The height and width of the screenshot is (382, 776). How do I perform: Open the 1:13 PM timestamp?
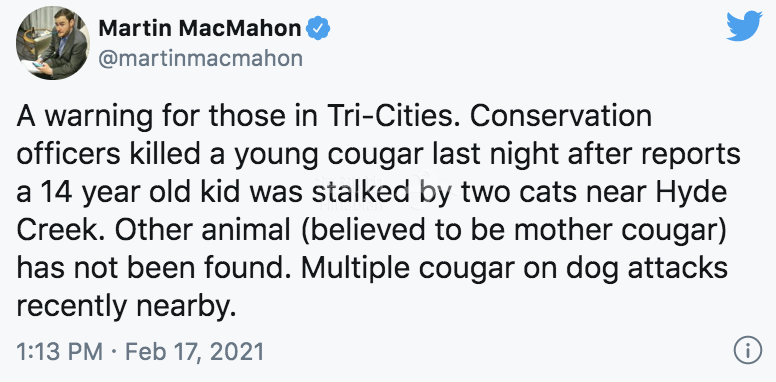coord(59,351)
